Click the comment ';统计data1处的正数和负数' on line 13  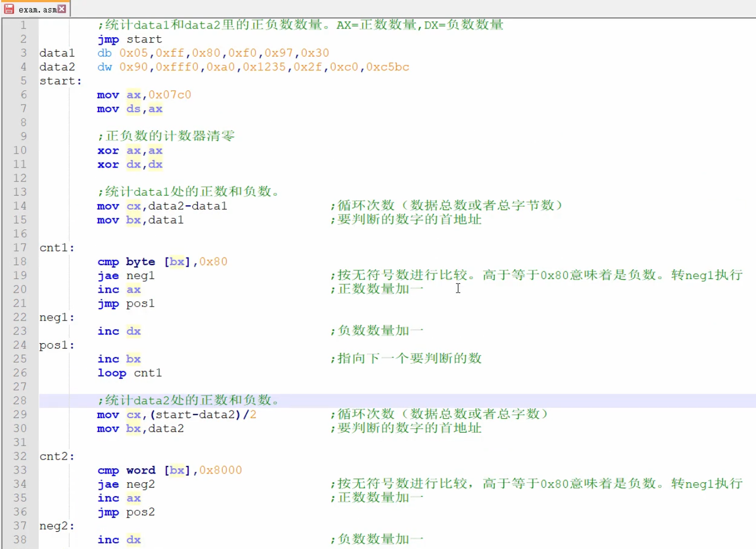point(189,192)
